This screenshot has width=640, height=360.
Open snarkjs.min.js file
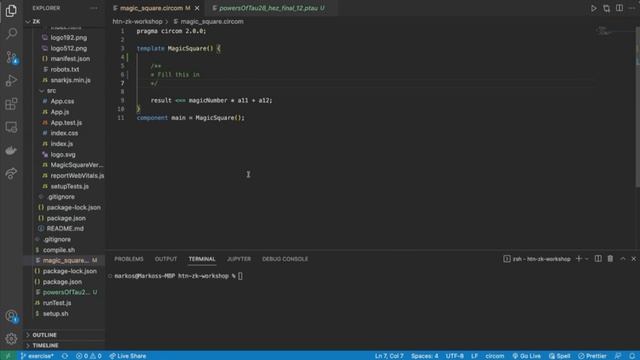click(x=70, y=80)
